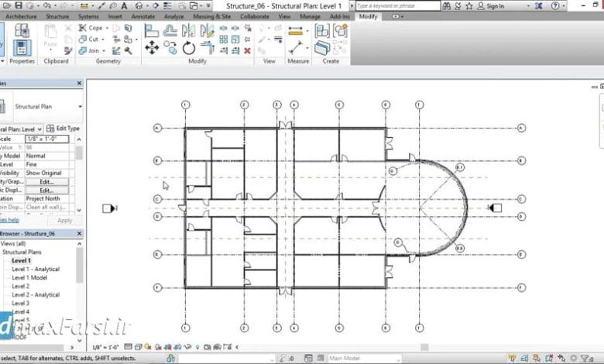Open the Sign In dropdown
Image resolution: width=604 pixels, height=364 pixels.
528,6
